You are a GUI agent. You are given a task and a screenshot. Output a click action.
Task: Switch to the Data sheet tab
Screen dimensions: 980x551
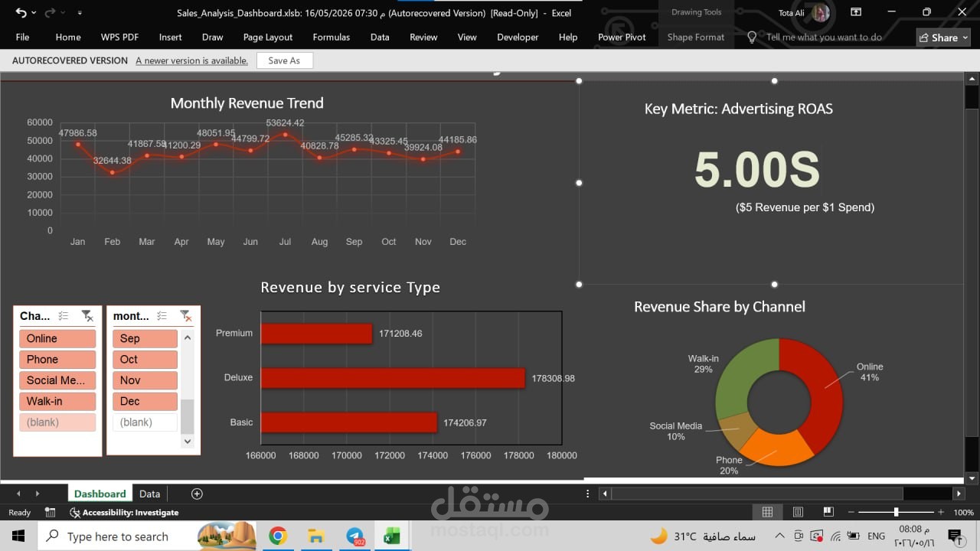[149, 494]
